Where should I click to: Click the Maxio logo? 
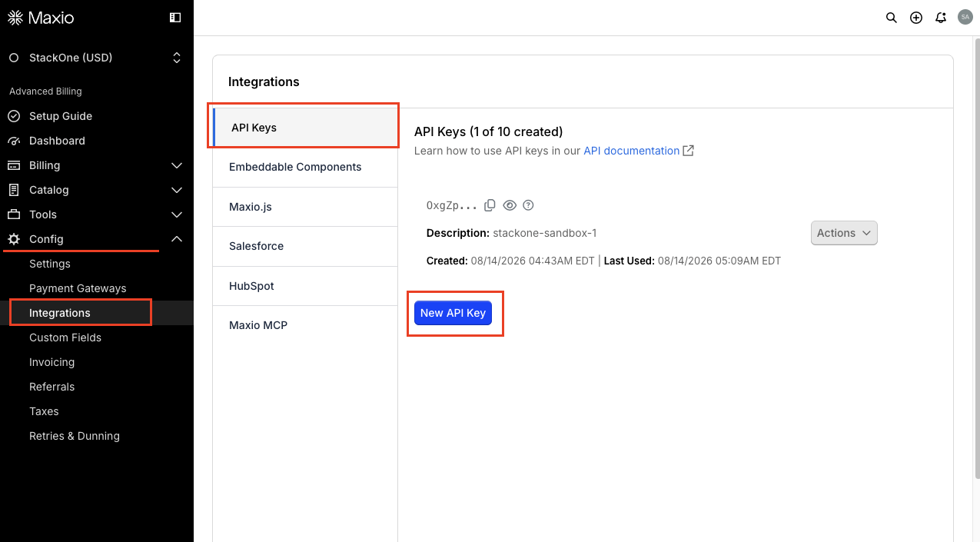point(41,17)
